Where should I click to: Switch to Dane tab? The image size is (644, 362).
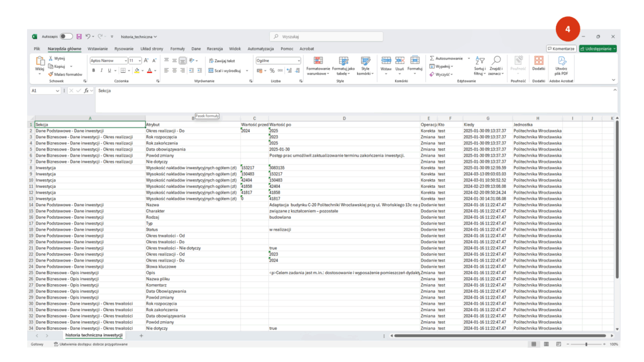[x=196, y=48]
